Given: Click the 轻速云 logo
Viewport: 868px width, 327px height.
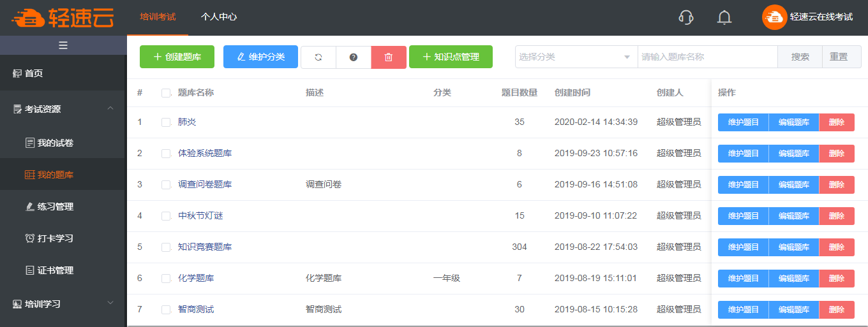Looking at the screenshot, I should click(62, 18).
